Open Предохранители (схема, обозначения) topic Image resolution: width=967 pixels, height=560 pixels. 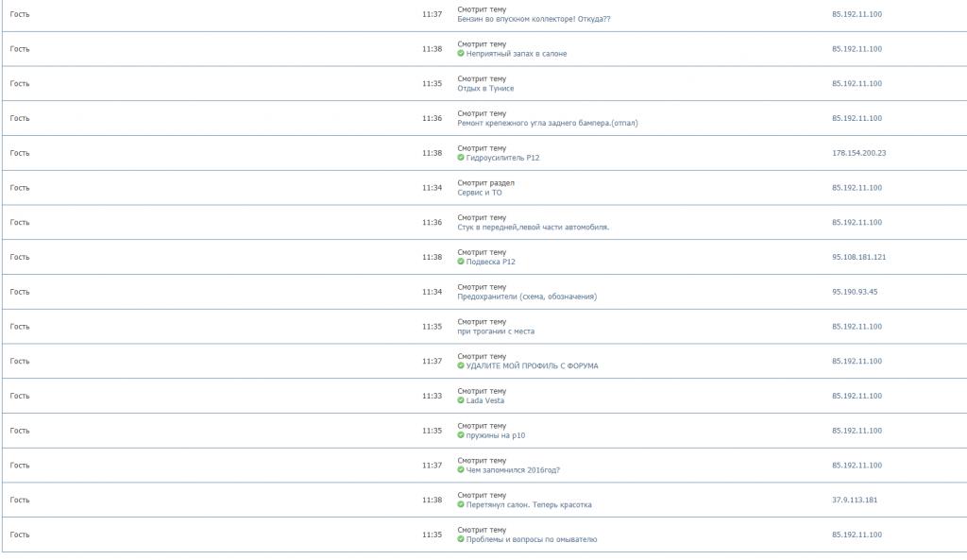(527, 297)
